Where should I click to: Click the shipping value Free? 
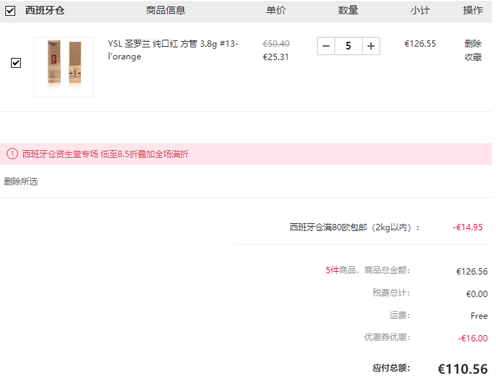point(479,316)
